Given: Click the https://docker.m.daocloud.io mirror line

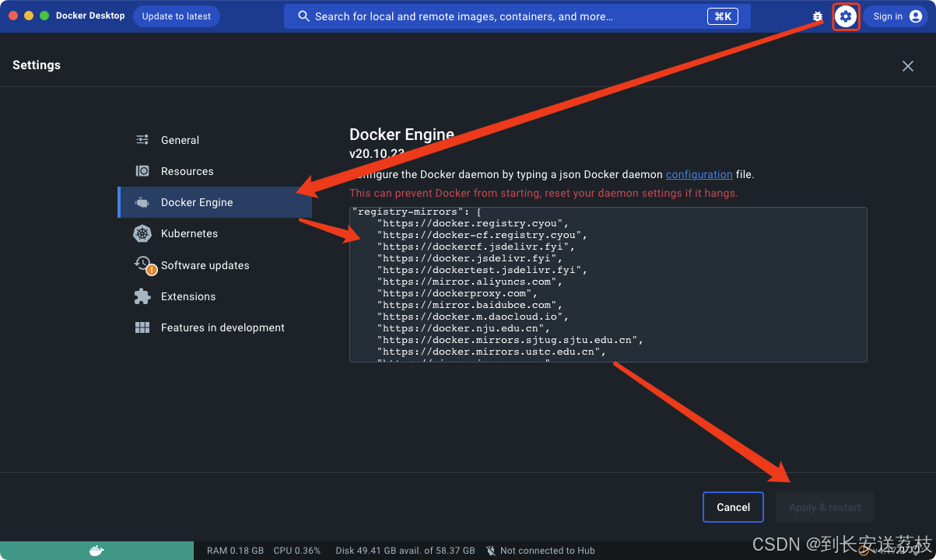Looking at the screenshot, I should pyautogui.click(x=473, y=317).
